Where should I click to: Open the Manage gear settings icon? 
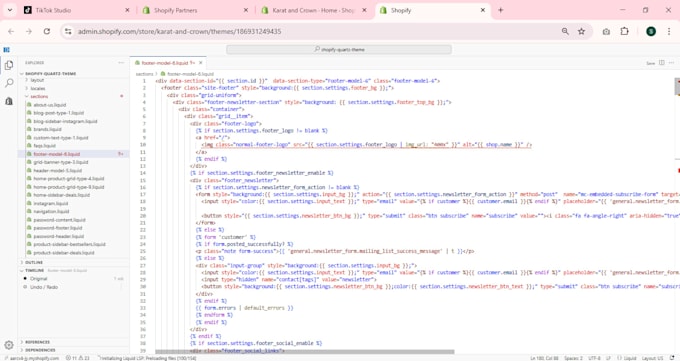(x=9, y=345)
